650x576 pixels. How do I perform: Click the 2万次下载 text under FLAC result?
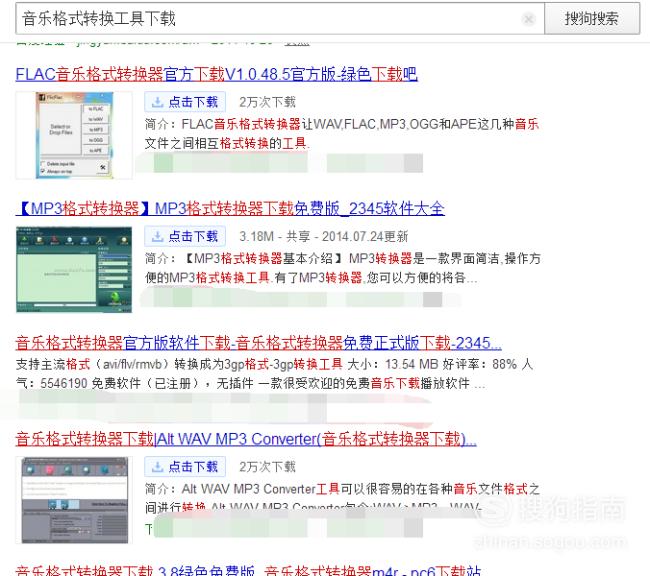tap(267, 102)
